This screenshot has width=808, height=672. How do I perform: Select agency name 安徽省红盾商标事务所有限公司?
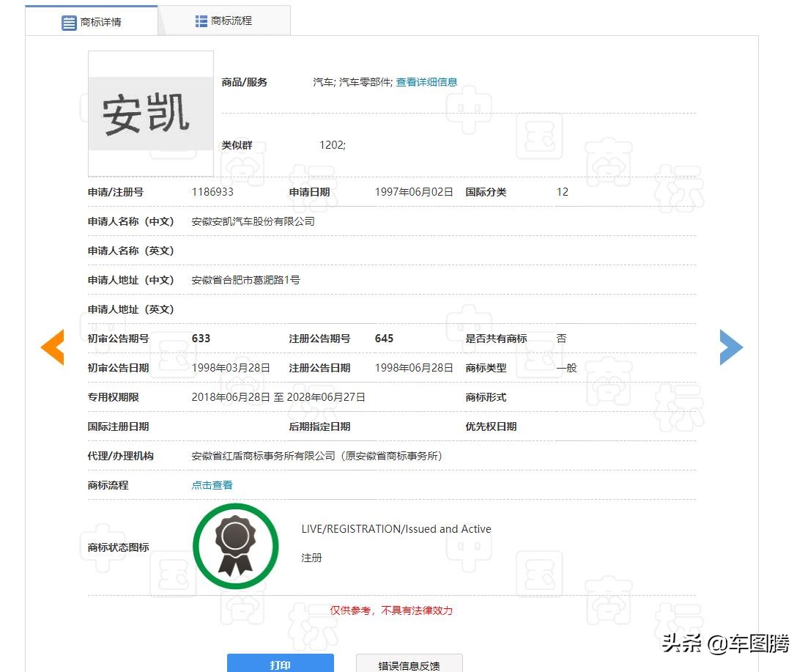point(263,456)
